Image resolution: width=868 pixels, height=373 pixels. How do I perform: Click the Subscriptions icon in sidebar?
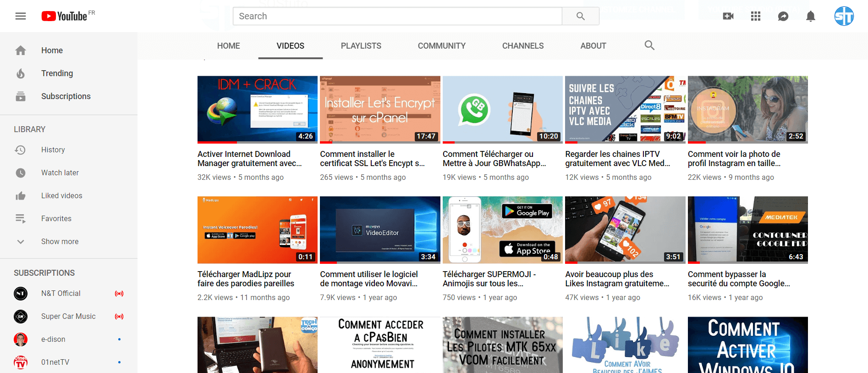click(x=21, y=96)
